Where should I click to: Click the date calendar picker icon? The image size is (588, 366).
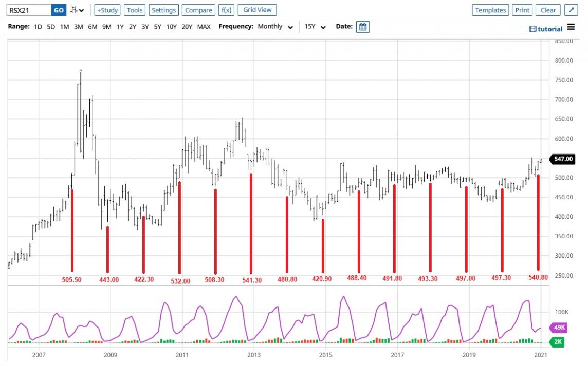[x=362, y=27]
